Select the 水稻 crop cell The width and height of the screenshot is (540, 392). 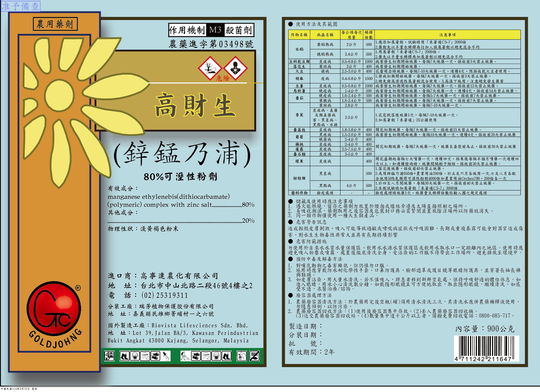[x=299, y=49]
